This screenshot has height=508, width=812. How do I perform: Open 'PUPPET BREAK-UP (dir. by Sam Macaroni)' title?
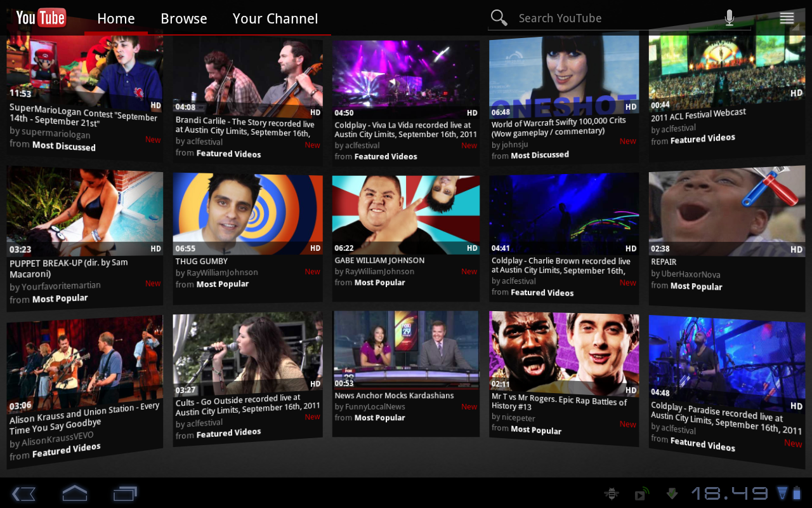[x=69, y=268]
